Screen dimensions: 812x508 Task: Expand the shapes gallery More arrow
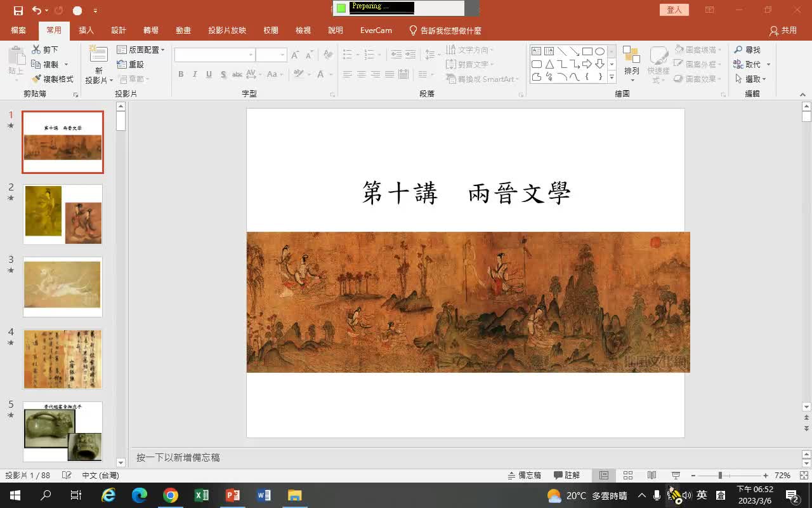coord(612,77)
